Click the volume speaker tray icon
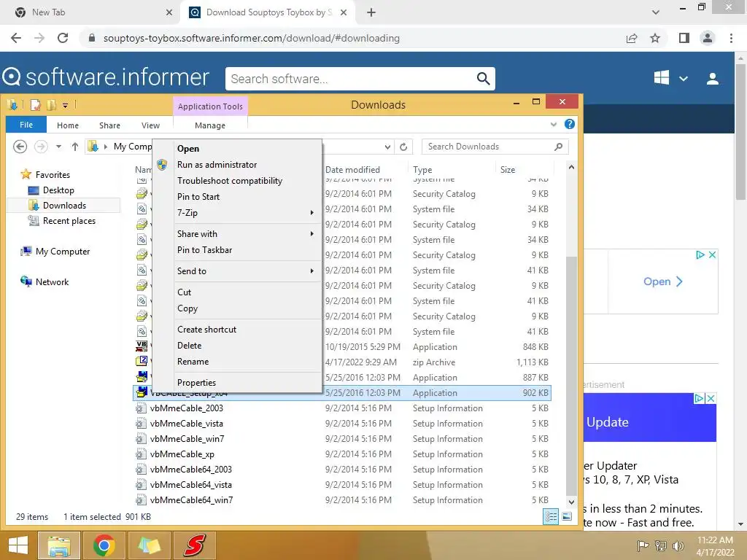Screen dimensions: 747x560 [x=678, y=545]
